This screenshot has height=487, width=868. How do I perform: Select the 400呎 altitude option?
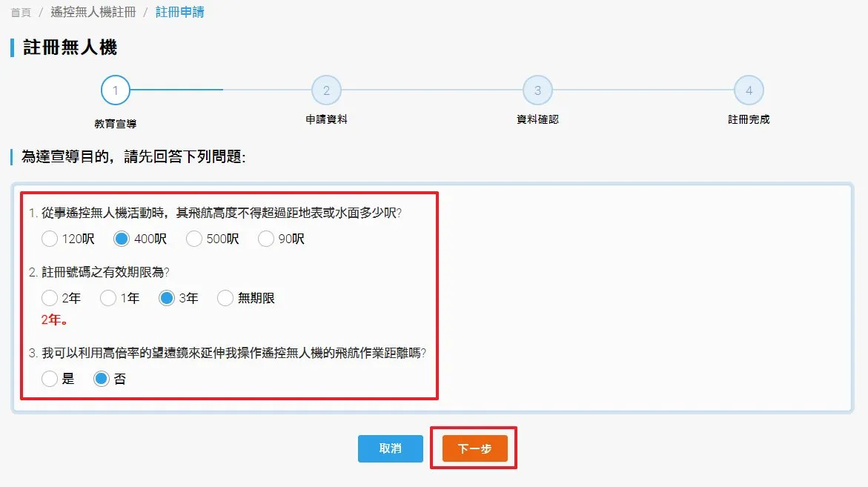[122, 239]
